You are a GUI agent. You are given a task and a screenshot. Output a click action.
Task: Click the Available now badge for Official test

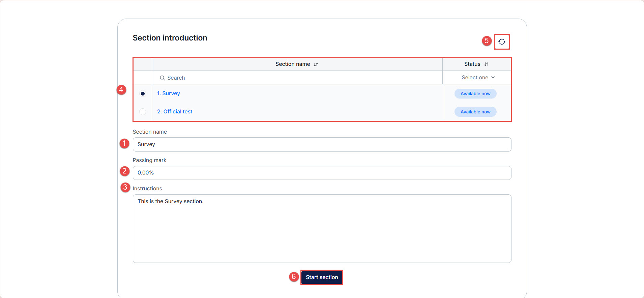click(475, 112)
